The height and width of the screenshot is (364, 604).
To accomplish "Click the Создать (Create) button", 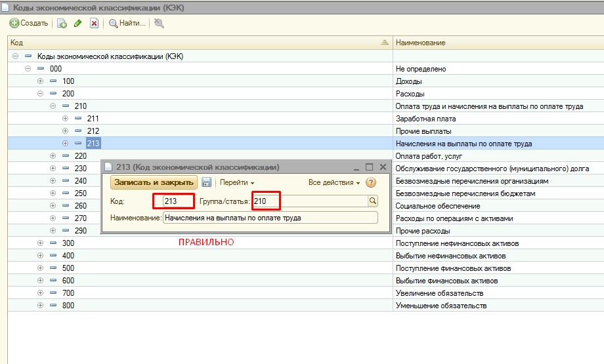I will [29, 24].
